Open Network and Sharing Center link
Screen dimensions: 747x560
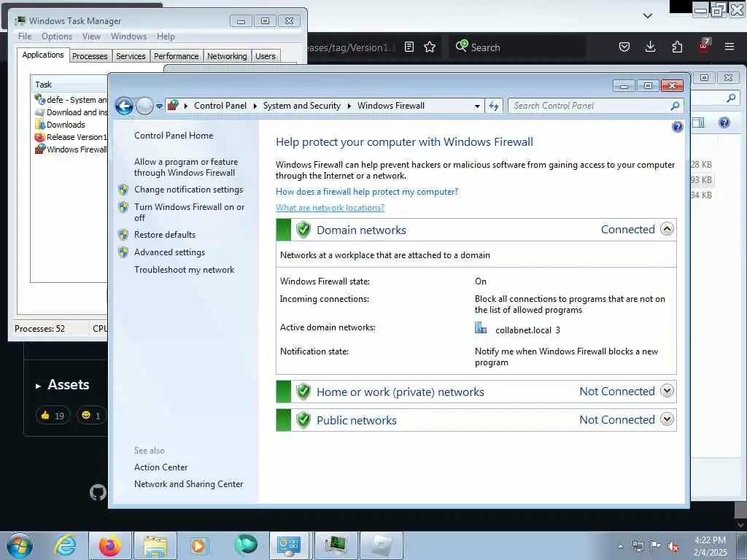[x=189, y=484]
